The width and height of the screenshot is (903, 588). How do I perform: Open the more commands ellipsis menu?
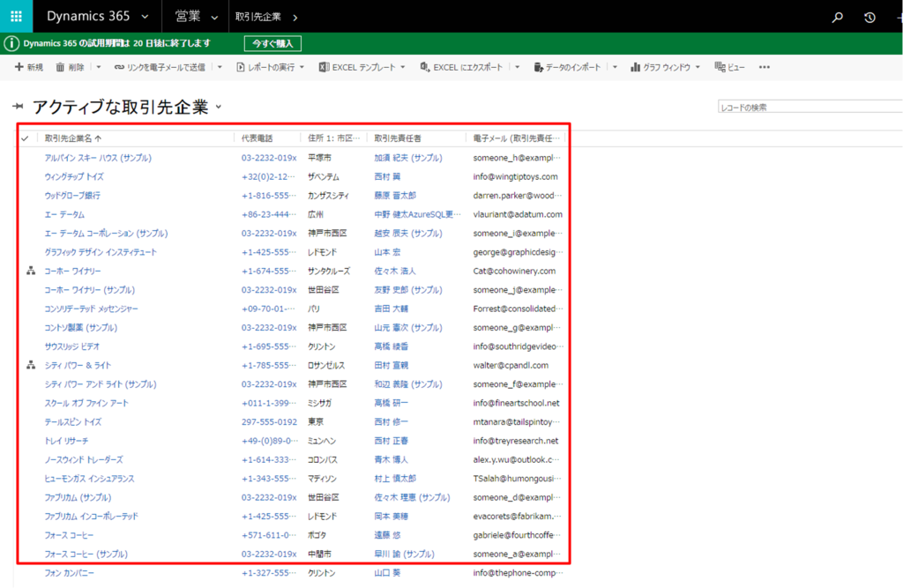(765, 67)
